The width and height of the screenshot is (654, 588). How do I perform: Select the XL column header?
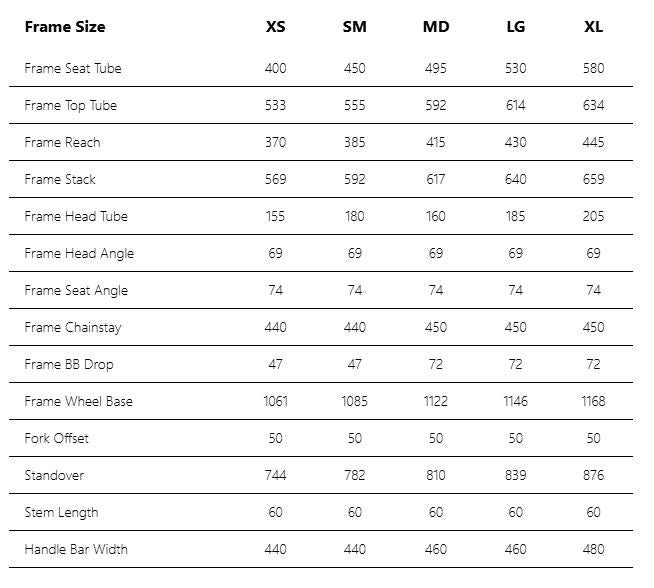click(x=593, y=26)
